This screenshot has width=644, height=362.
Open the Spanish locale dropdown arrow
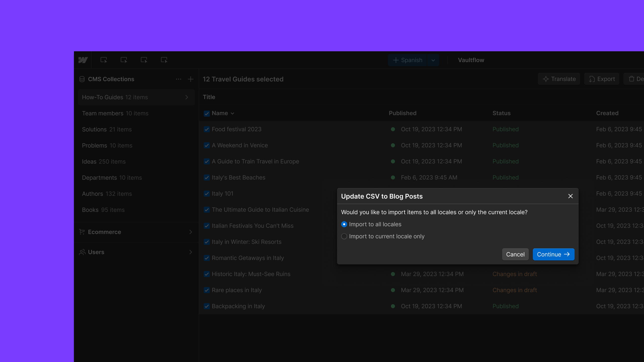point(433,60)
